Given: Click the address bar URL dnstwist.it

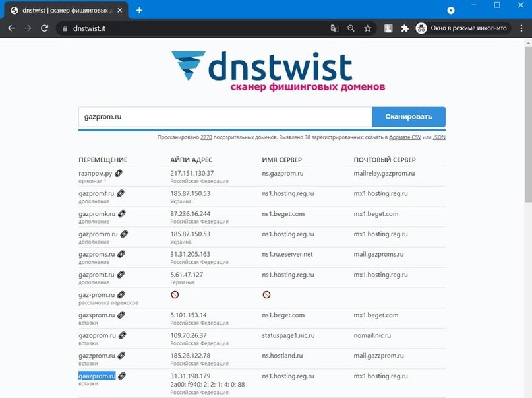Looking at the screenshot, I should pyautogui.click(x=89, y=28).
